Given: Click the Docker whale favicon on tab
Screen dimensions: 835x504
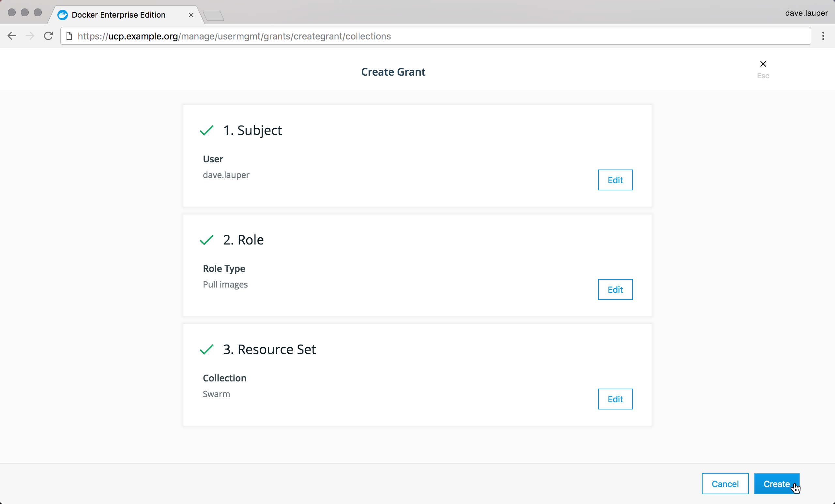Looking at the screenshot, I should 62,15.
